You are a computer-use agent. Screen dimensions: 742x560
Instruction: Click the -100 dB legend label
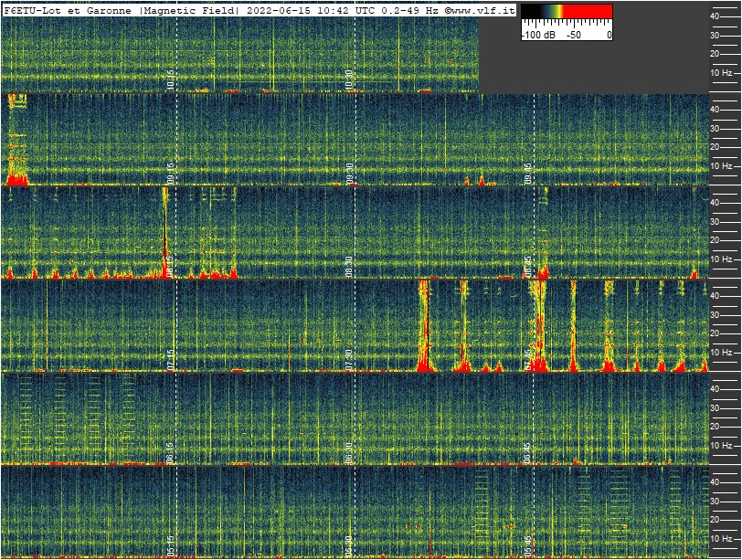coord(538,35)
